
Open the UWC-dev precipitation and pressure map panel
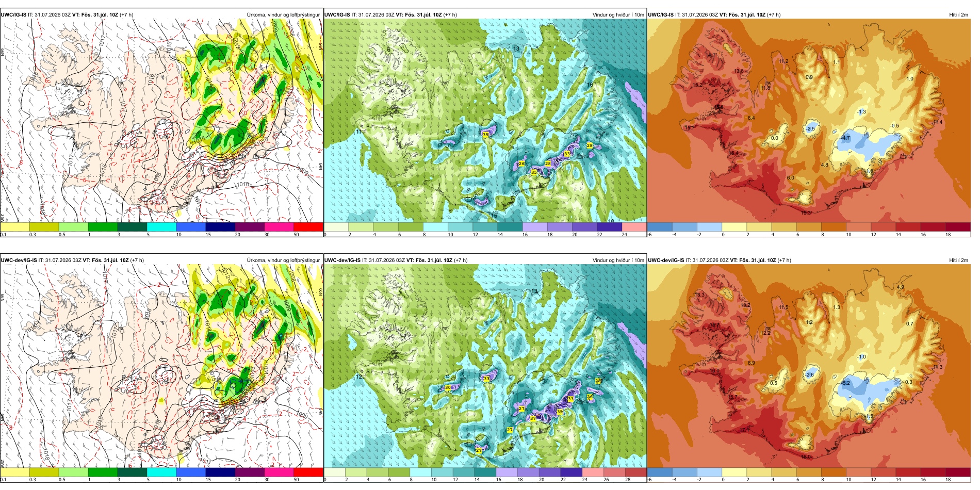[x=161, y=366]
